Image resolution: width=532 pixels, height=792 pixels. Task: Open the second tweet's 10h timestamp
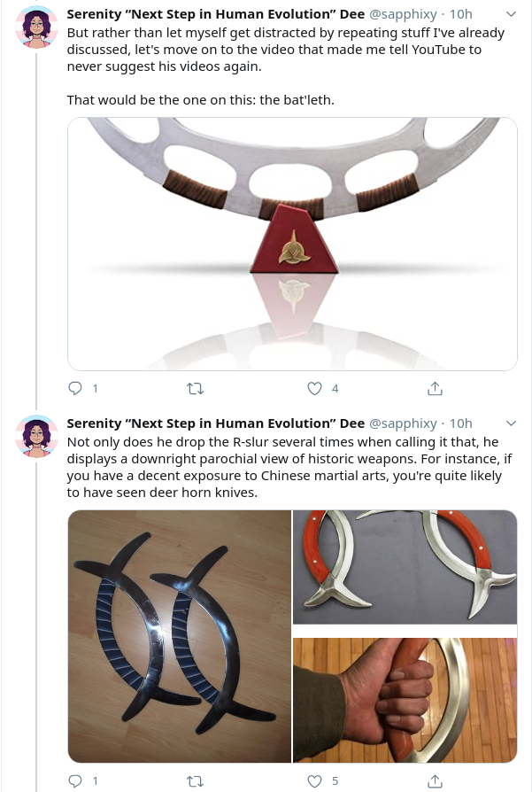(x=460, y=423)
